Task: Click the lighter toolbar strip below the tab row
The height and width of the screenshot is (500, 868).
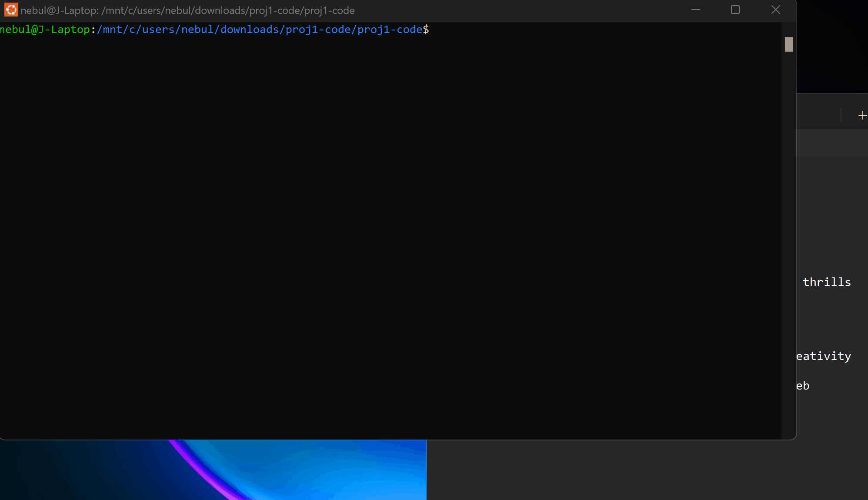Action: click(x=832, y=143)
